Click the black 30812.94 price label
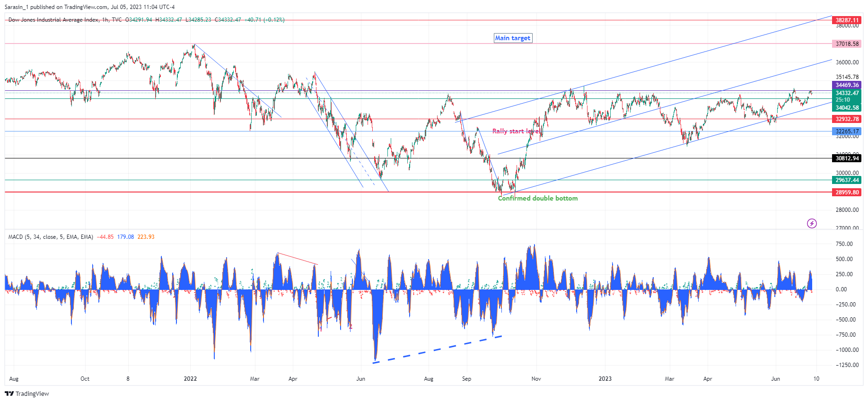This screenshot has height=402, width=868. pyautogui.click(x=847, y=158)
